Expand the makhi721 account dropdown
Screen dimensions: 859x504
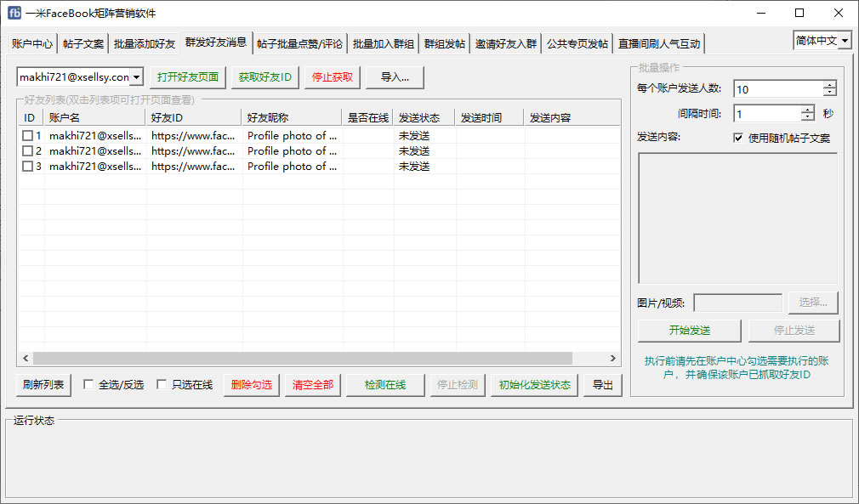click(137, 77)
